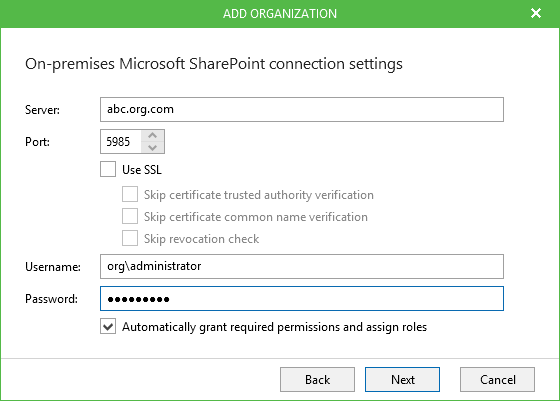Viewport: 560px width, 401px height.
Task: Proceed with the Next button
Action: pos(402,380)
